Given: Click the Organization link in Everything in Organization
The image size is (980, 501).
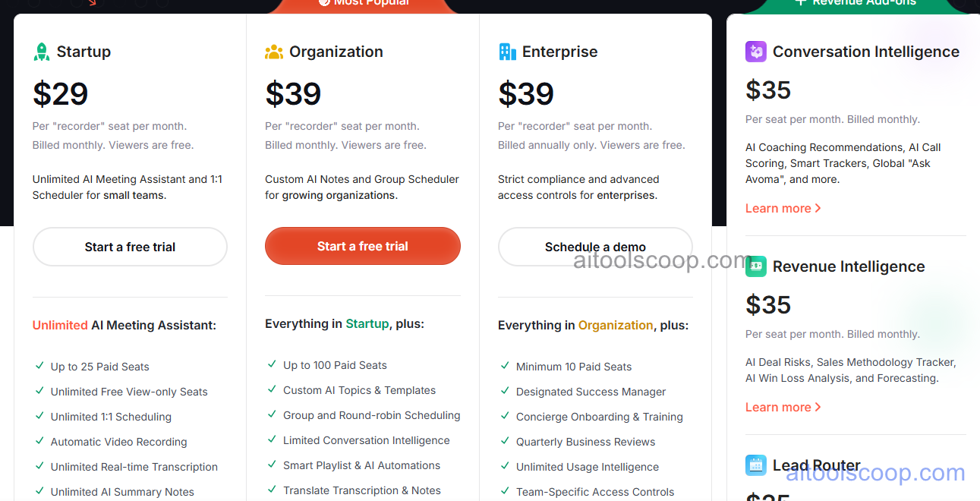Looking at the screenshot, I should click(x=616, y=325).
